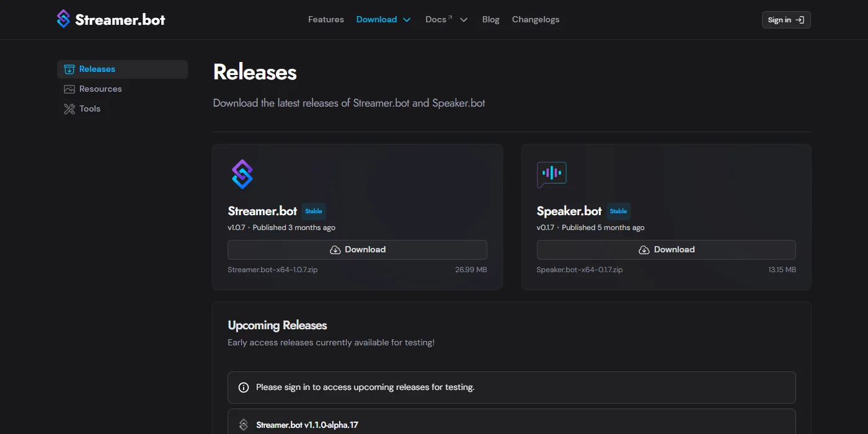
Task: Click the Upcoming Releases heading
Action: click(x=277, y=325)
